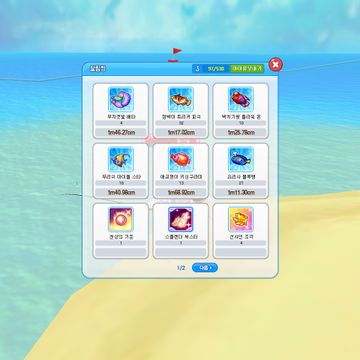Click the 1m46.27cm size label
The width and height of the screenshot is (360, 360).
[121, 132]
